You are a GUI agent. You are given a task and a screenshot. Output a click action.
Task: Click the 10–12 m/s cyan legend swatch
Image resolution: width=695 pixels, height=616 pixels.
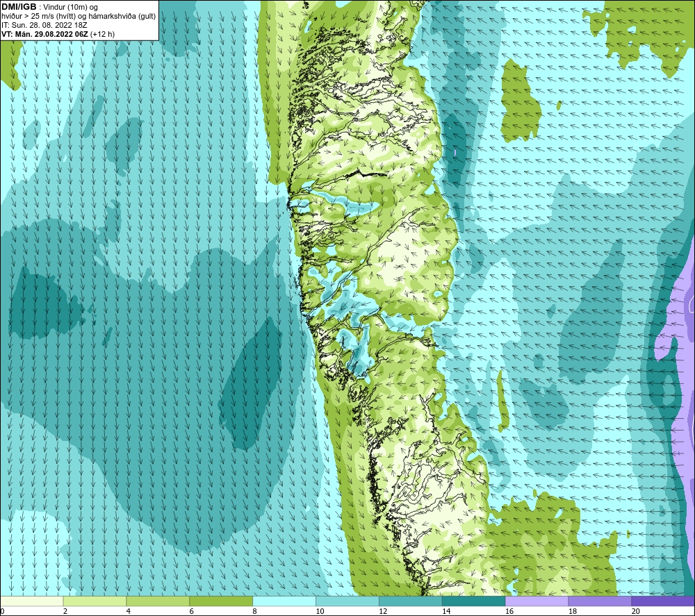(x=347, y=601)
